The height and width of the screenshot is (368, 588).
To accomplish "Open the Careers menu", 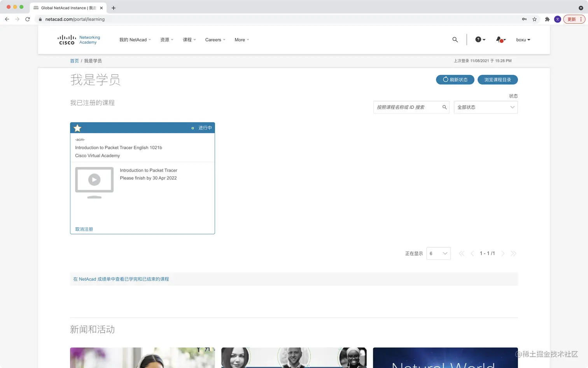I will (215, 40).
